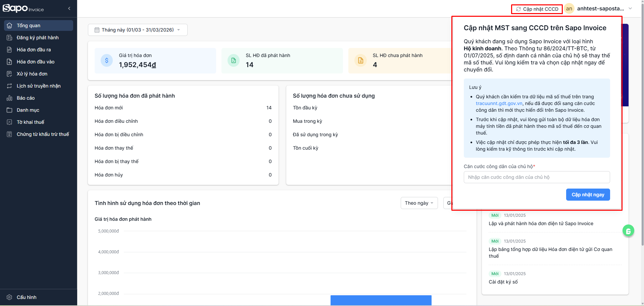Click the Báo cáo chart icon
The width and height of the screenshot is (644, 306).
pos(9,98)
